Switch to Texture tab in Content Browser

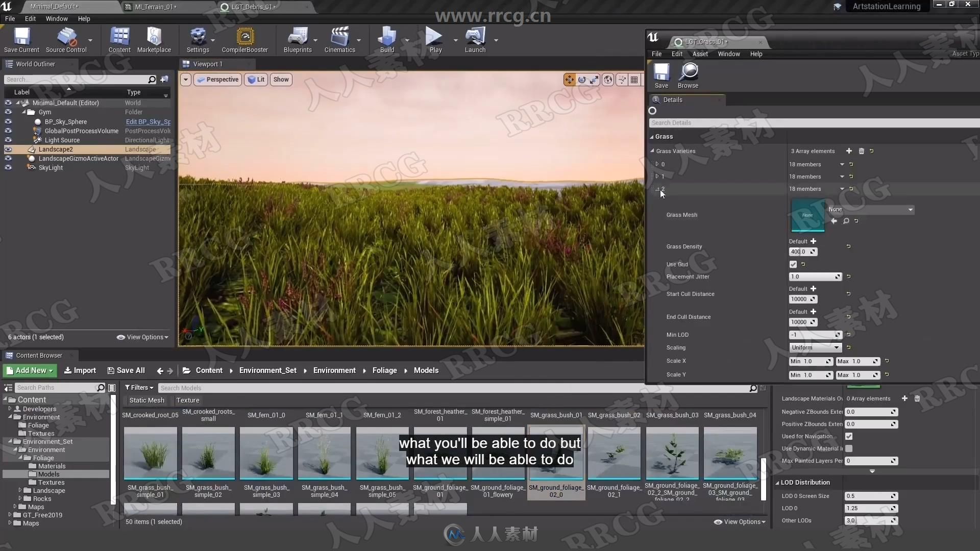(x=188, y=399)
